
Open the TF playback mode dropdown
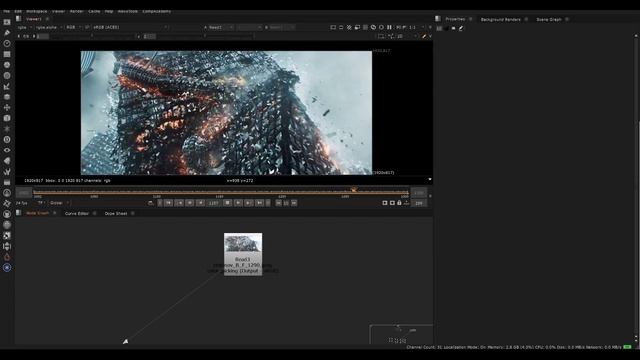(x=42, y=203)
